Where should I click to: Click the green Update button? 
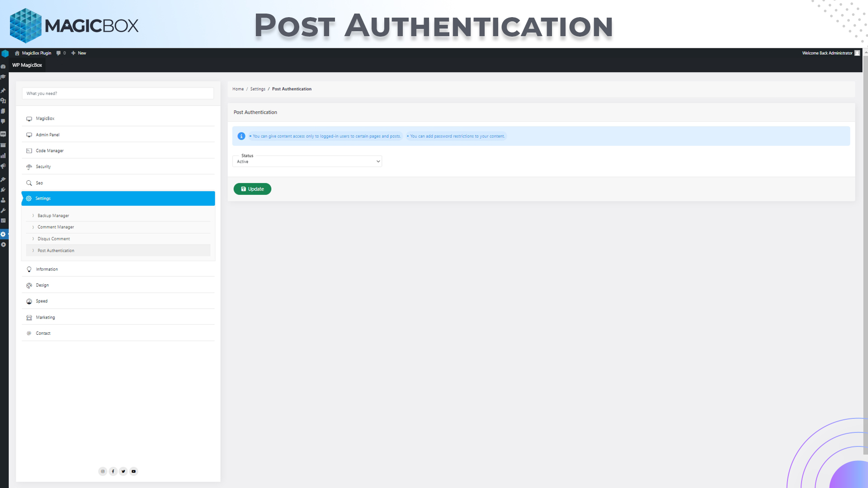click(x=252, y=189)
